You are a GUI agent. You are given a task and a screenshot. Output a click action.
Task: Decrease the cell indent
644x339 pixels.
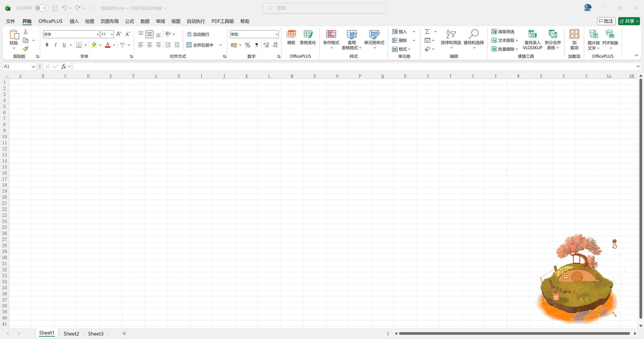pyautogui.click(x=168, y=45)
